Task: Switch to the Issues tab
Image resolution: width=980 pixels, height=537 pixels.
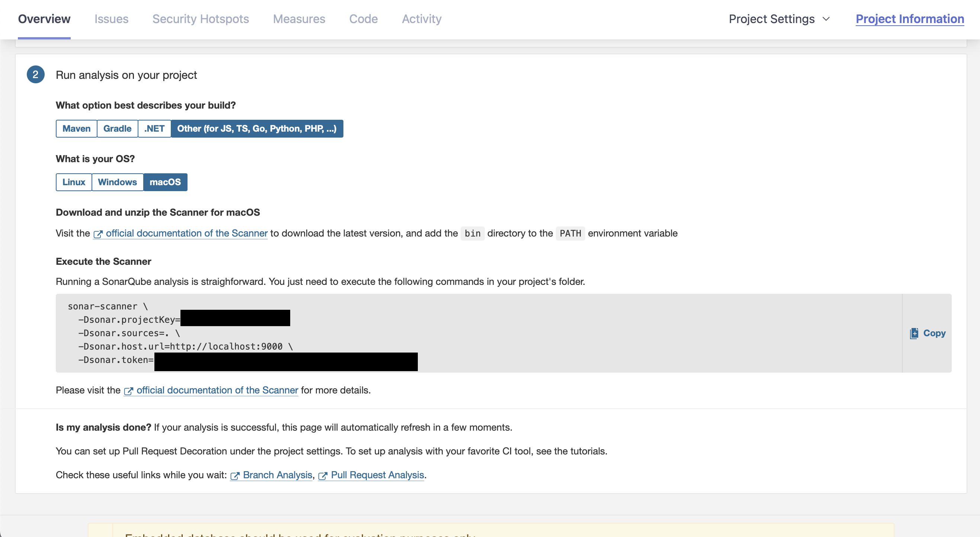Action: coord(112,19)
